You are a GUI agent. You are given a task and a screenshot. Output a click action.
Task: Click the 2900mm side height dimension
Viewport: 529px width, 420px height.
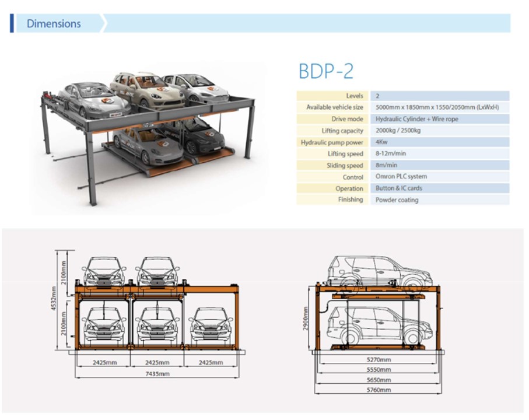tap(305, 319)
